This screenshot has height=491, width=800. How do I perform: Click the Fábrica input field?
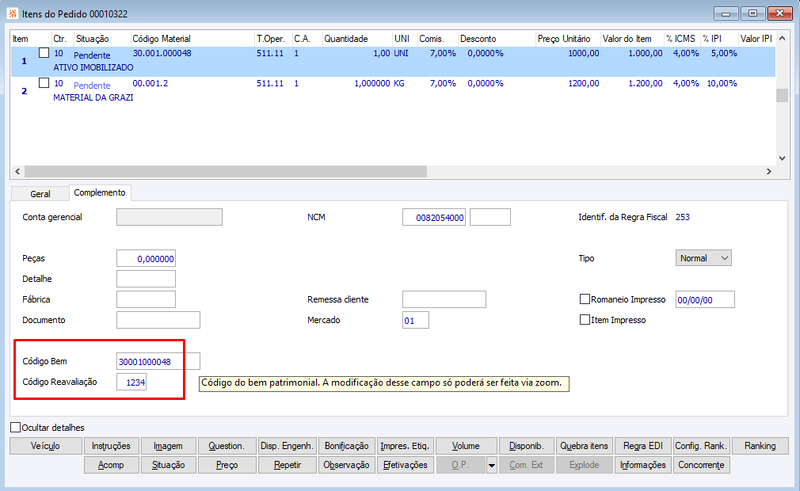[146, 299]
